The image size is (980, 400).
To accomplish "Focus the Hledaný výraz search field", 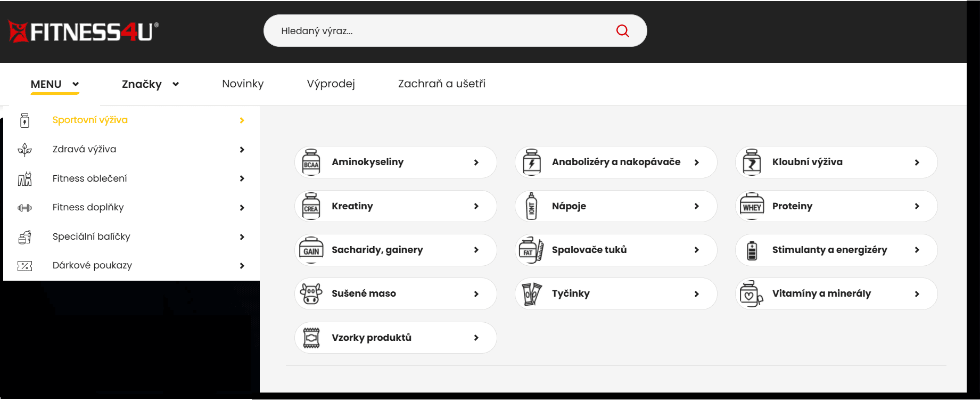I will click(442, 31).
